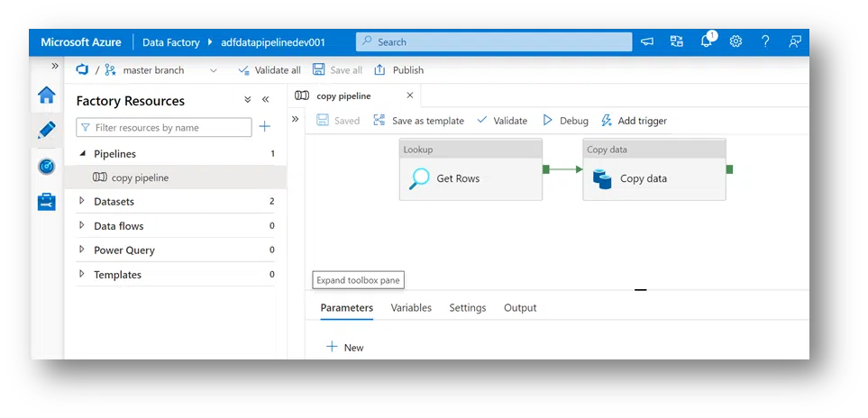The height and width of the screenshot is (418, 868).
Task: Collapse the Factory Resources pane
Action: click(x=265, y=100)
